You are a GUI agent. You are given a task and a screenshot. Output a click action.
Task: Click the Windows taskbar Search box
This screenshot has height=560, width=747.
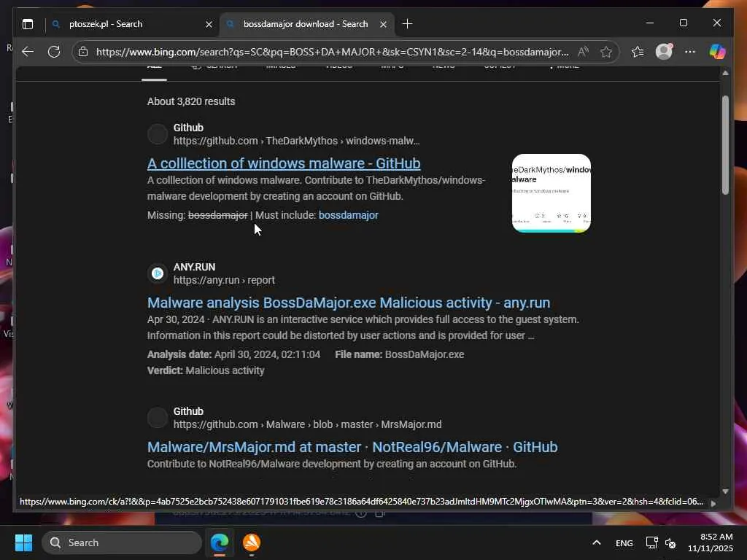tap(122, 542)
